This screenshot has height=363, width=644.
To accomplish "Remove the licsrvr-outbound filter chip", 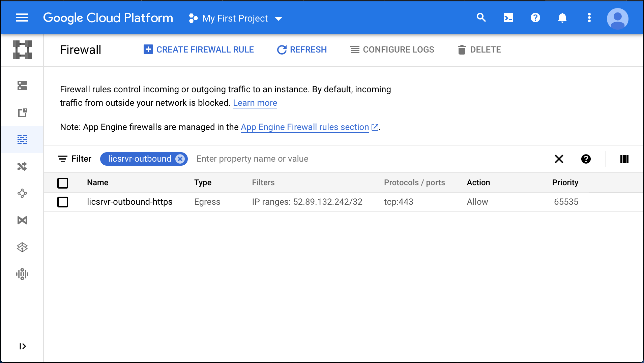I will [180, 159].
